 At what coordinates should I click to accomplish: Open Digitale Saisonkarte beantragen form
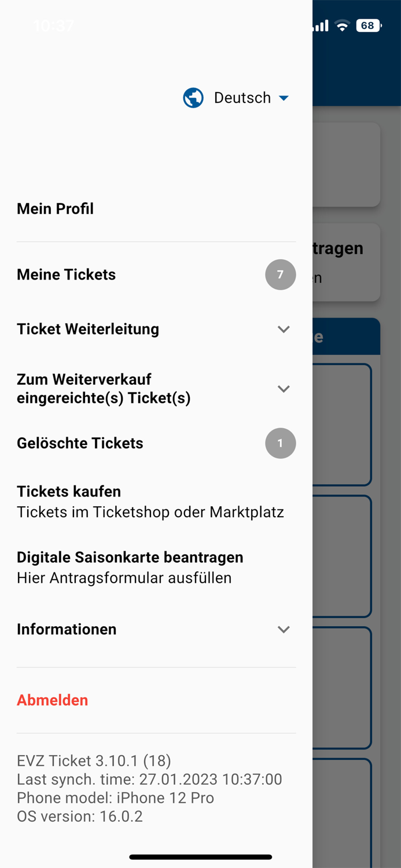[130, 557]
